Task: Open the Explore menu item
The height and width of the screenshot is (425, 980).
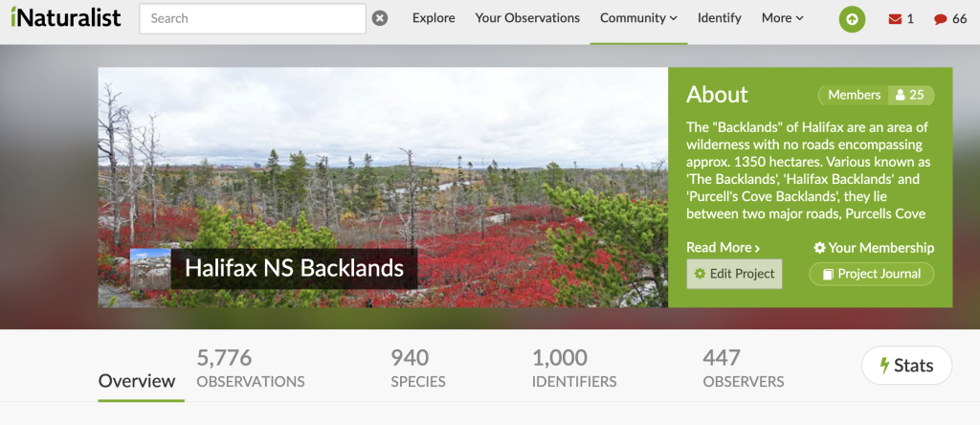Action: (434, 18)
